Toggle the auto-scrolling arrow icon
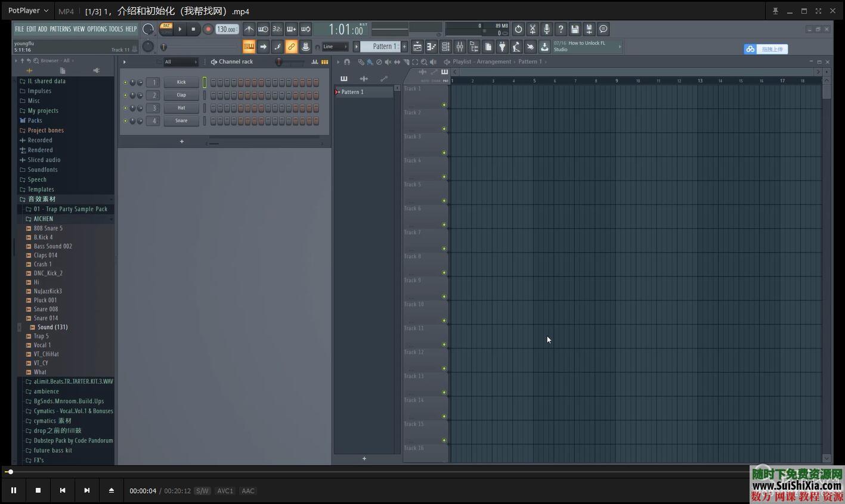 click(x=263, y=46)
